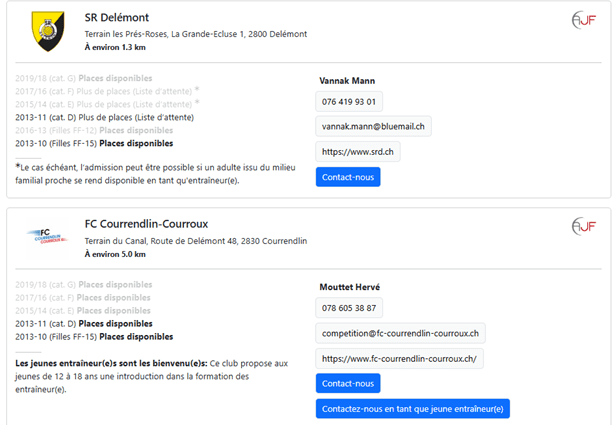This screenshot has width=613, height=425.
Task: Select the FC Courrendlin-Courroux club title
Action: click(146, 224)
